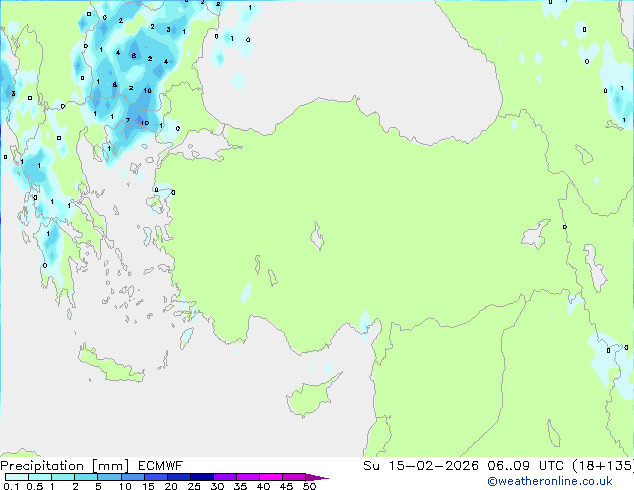Click the '50' legend scale value
This screenshot has width=634, height=490.
pos(309,486)
